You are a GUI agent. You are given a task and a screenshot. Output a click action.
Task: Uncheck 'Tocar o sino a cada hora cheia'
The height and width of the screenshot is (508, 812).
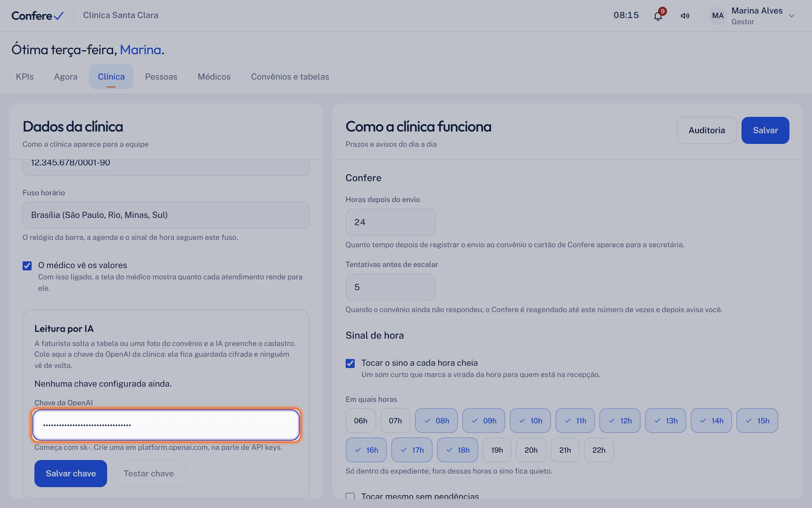tap(350, 363)
